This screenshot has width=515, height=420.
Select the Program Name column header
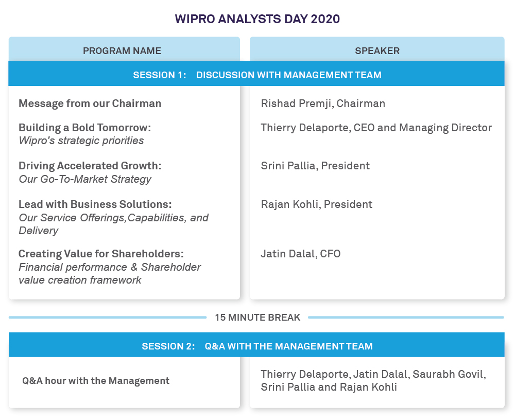[x=122, y=51]
